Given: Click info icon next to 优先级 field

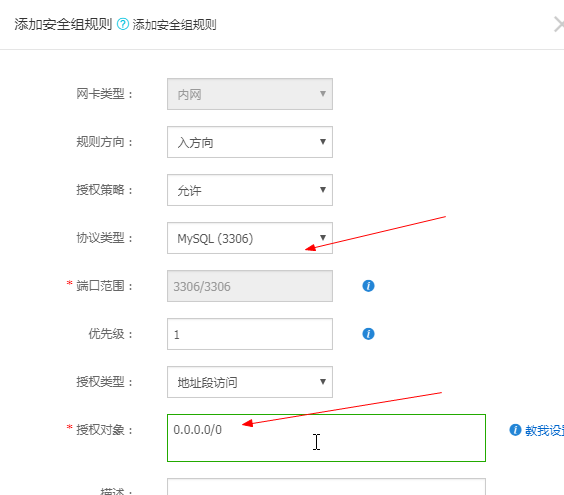Looking at the screenshot, I should [x=368, y=334].
